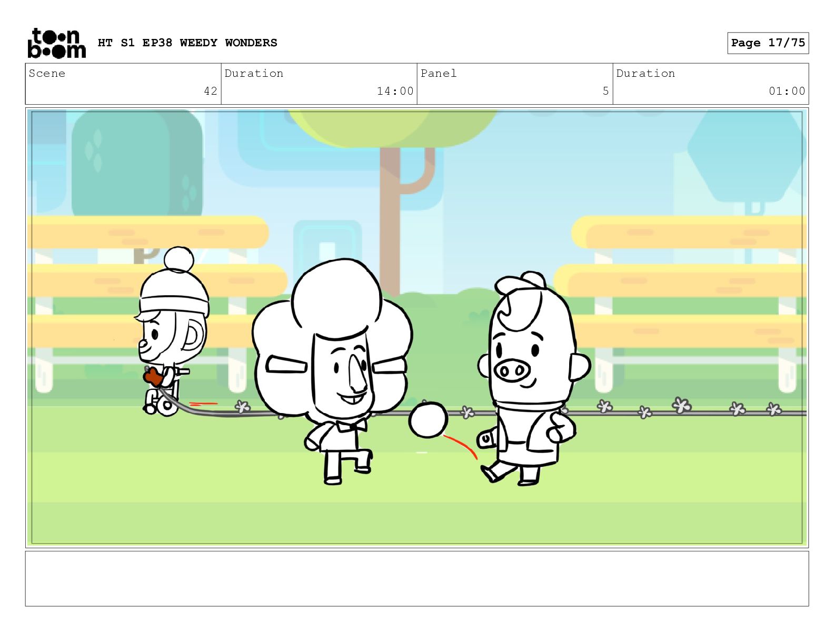Click the empty notes box below the panel
Image resolution: width=834 pixels, height=644 pixels.
[417, 578]
